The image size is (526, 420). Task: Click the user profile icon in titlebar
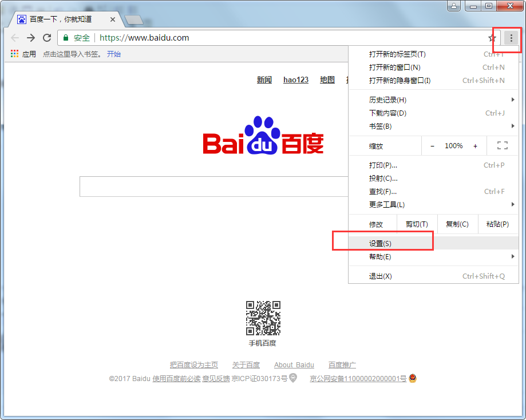pos(455,6)
